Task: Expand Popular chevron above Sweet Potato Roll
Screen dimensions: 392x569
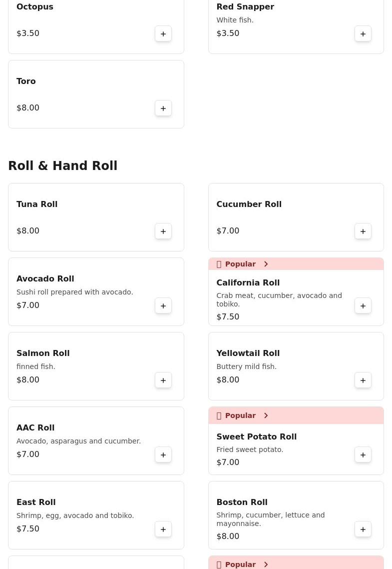Action: [x=266, y=415]
